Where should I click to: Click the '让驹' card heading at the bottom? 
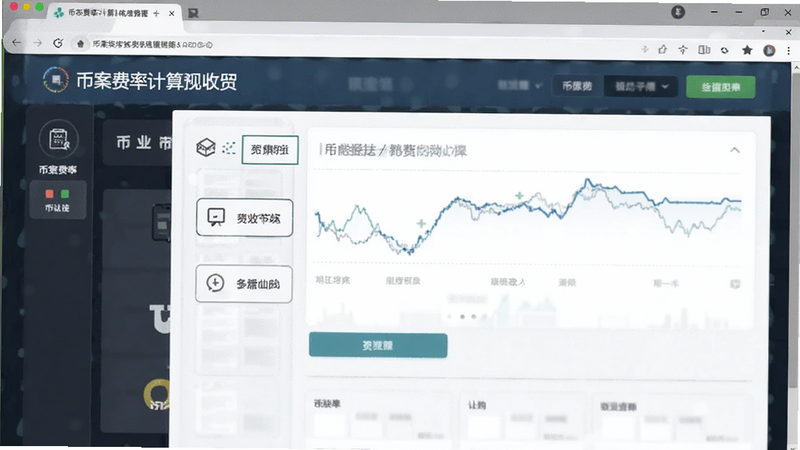(477, 405)
